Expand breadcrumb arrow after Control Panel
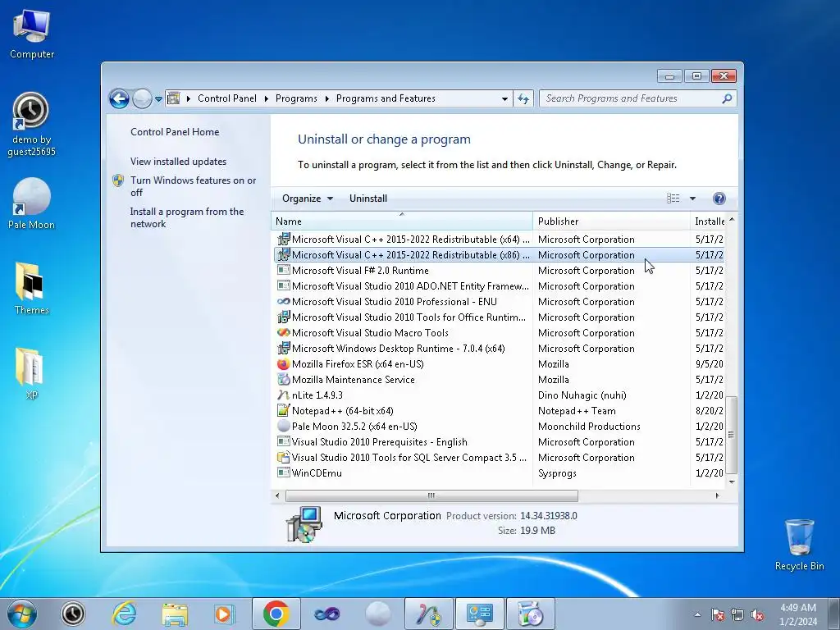840x630 pixels. click(267, 98)
